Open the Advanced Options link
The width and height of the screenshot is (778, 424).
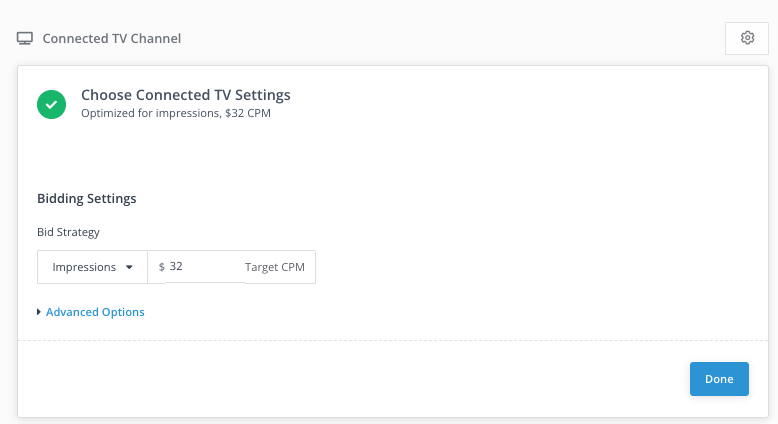point(95,312)
